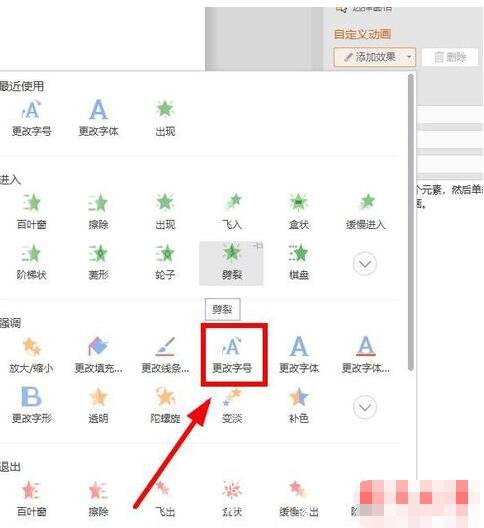Choose the 飞入 entrance animation
This screenshot has width=484, height=528.
click(232, 211)
